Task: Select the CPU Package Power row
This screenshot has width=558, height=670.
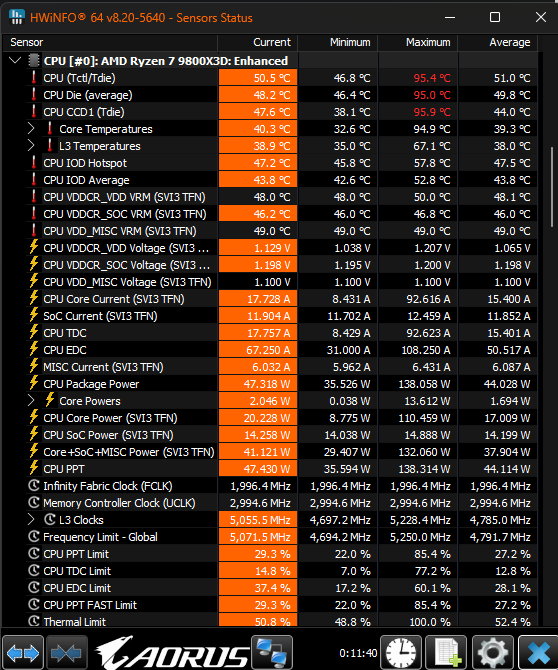Action: point(270,384)
